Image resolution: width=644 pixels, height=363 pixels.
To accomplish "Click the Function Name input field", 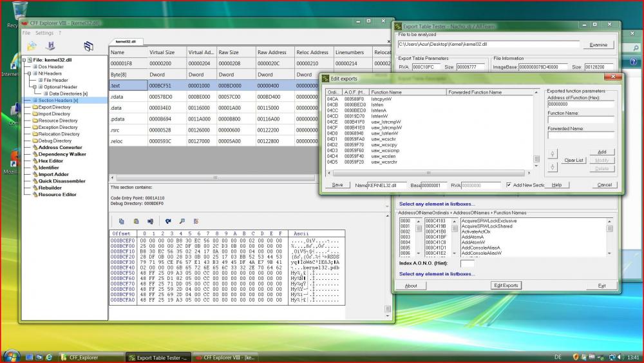I will click(580, 119).
